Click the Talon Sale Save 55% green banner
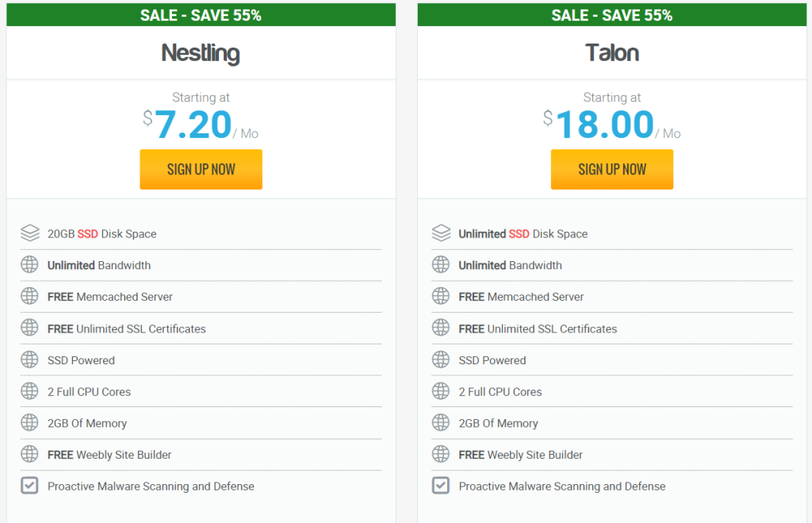Image resolution: width=812 pixels, height=523 pixels. tap(611, 15)
